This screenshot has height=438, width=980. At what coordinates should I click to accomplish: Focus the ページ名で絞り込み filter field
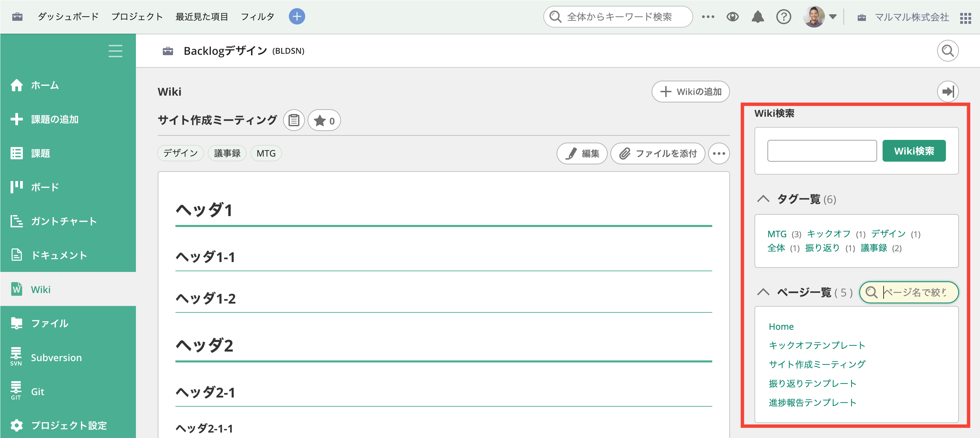coord(908,292)
